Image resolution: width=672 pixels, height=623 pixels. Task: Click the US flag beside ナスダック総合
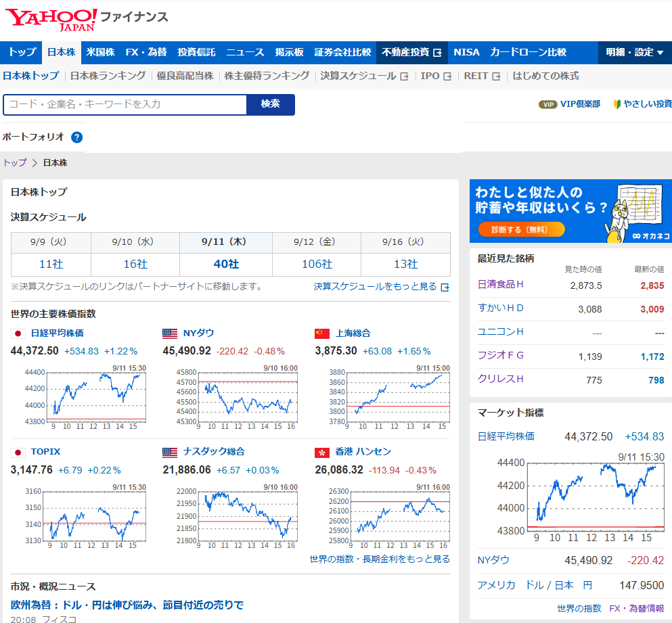click(170, 452)
